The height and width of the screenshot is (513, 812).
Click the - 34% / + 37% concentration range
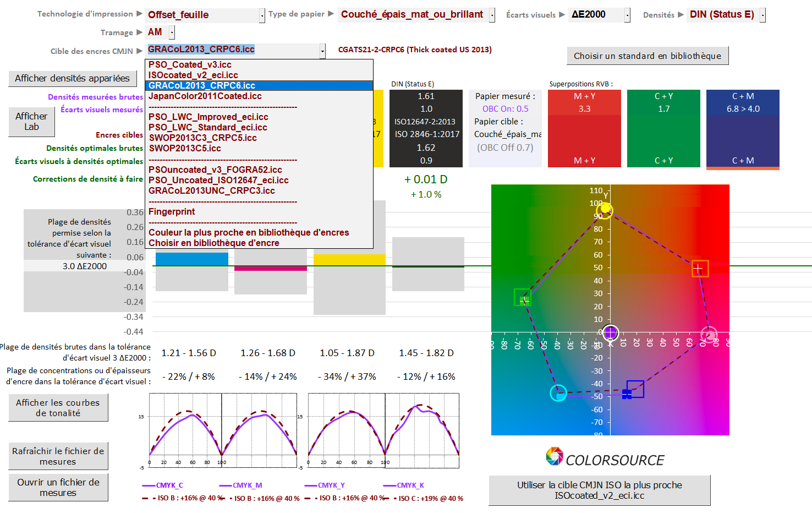coord(347,377)
